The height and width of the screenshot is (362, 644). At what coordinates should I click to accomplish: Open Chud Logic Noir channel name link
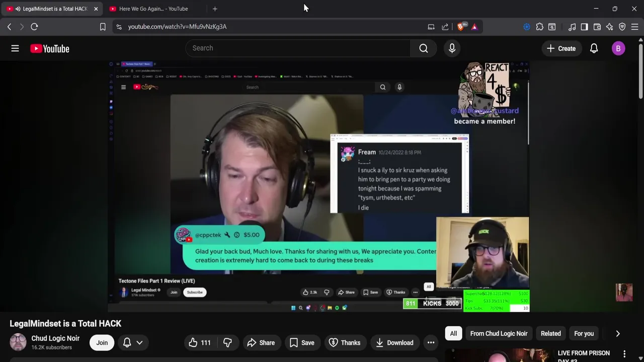55,338
